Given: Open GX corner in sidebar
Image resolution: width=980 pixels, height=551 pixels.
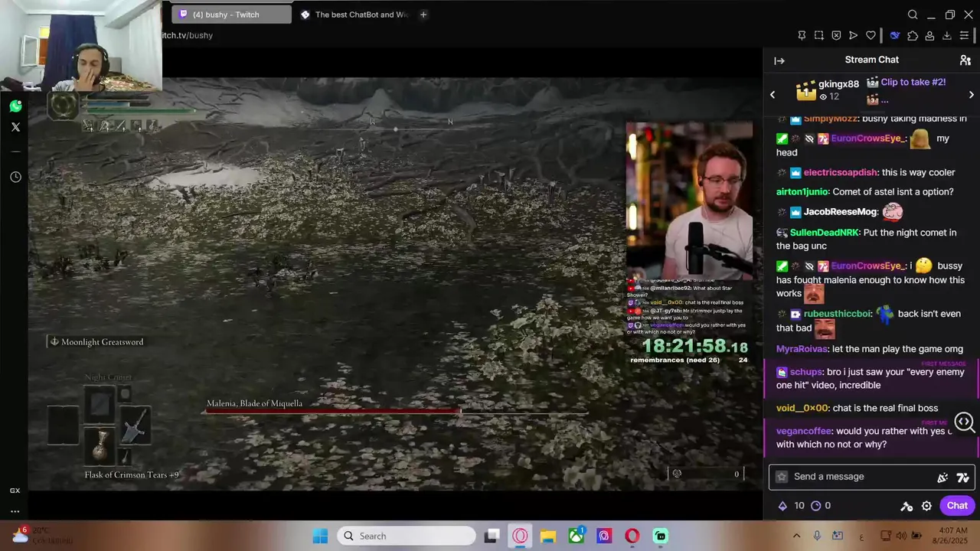Looking at the screenshot, I should 15,491.
